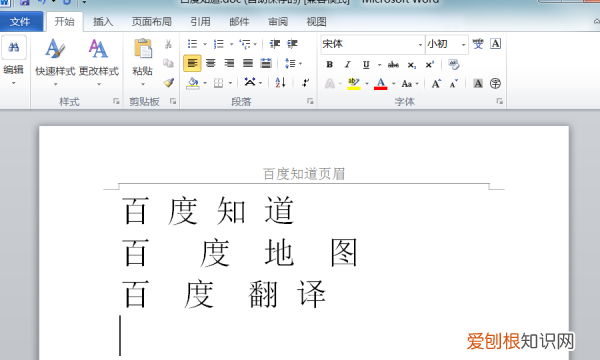Click the sort A-Z button

[280, 82]
